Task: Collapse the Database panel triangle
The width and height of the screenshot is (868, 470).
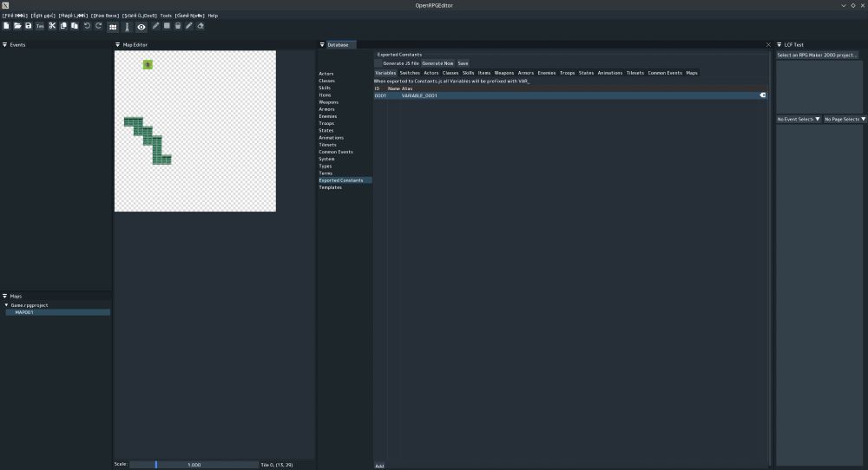Action: 322,45
